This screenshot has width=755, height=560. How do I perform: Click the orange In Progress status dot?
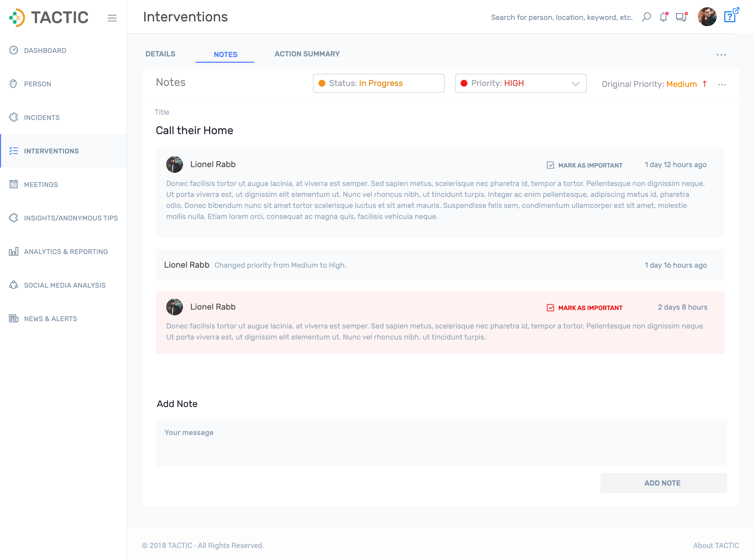[x=322, y=83]
